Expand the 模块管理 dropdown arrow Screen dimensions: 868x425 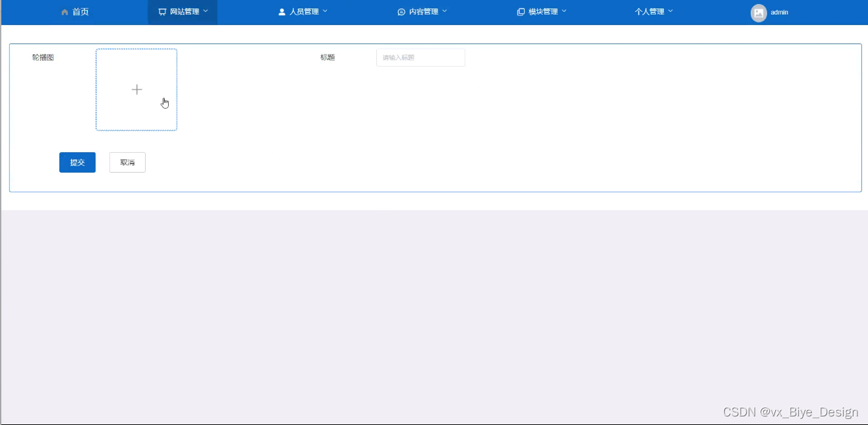click(564, 11)
